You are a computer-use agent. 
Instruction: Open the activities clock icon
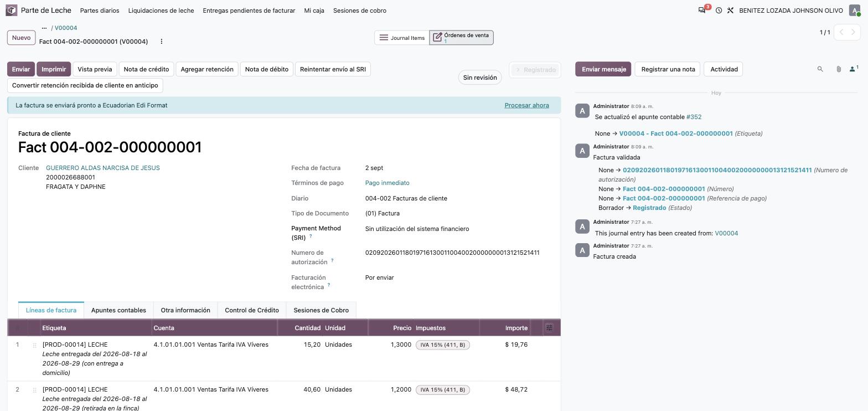(719, 11)
